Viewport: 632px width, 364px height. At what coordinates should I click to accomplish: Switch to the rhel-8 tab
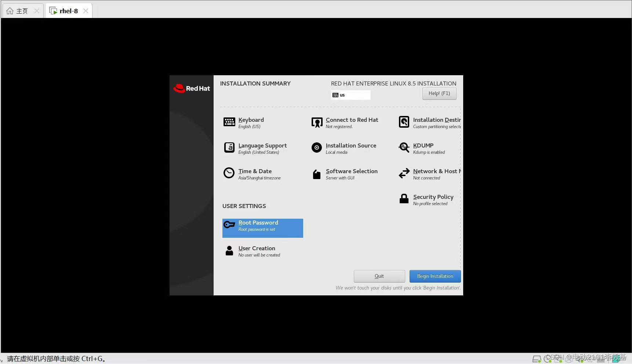point(69,11)
